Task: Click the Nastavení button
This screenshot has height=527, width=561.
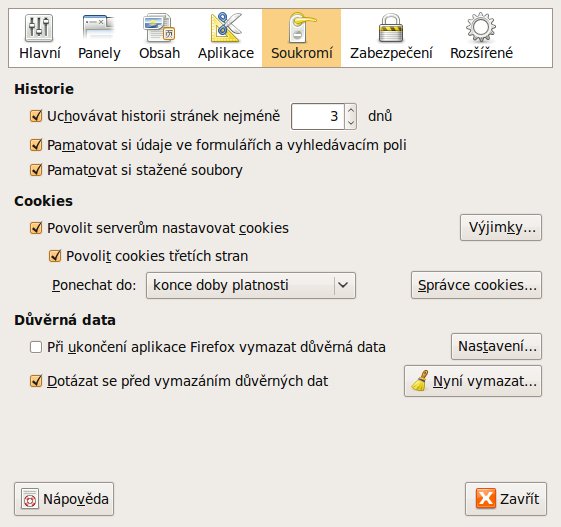Action: click(497, 346)
